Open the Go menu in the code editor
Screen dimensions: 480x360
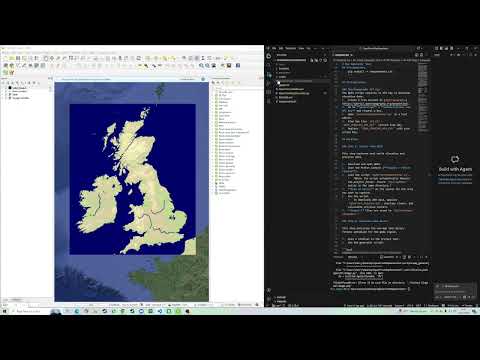pyautogui.click(x=308, y=48)
